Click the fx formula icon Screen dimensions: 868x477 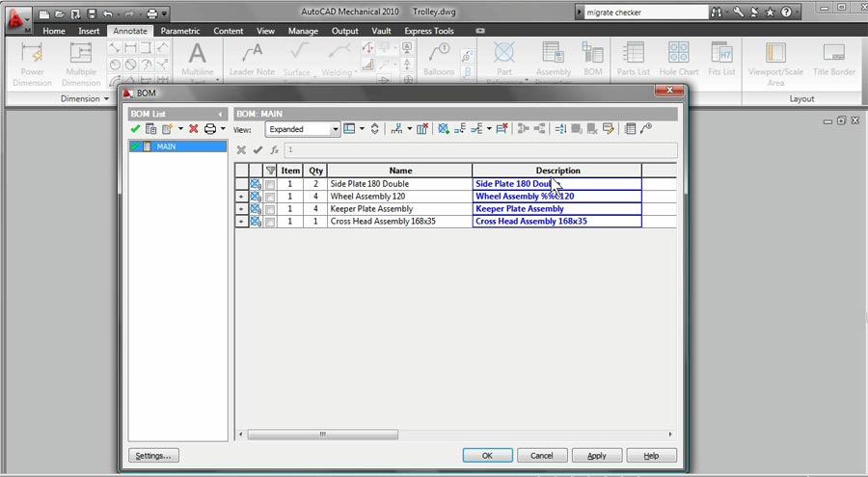point(274,150)
